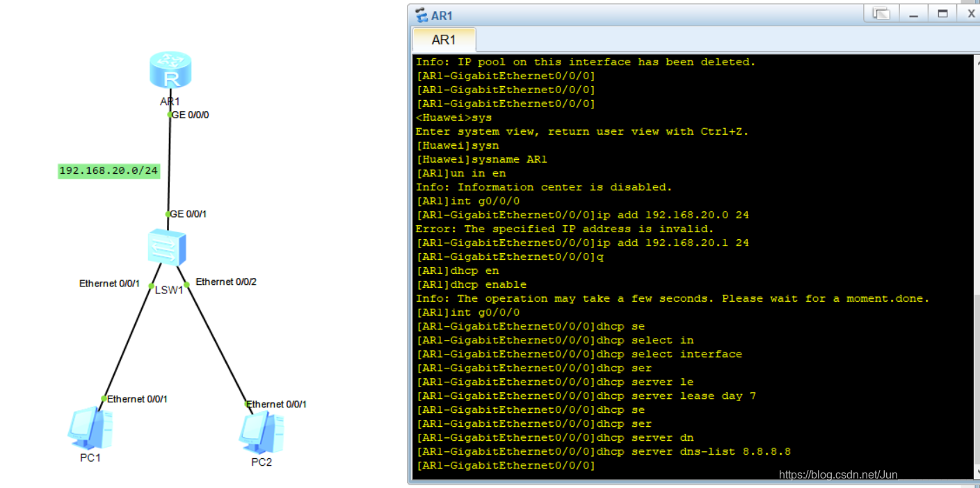This screenshot has width=980, height=488.
Task: Select the AR1 router icon
Action: coord(170,70)
